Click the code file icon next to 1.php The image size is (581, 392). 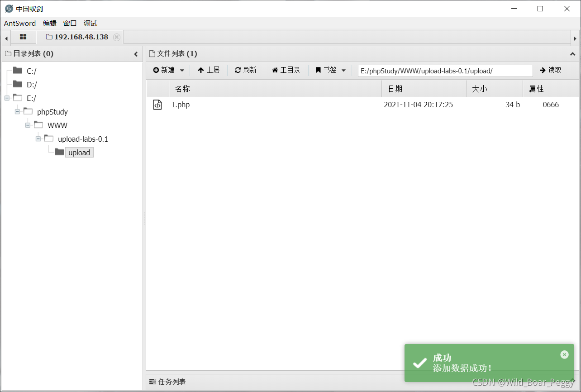click(157, 105)
